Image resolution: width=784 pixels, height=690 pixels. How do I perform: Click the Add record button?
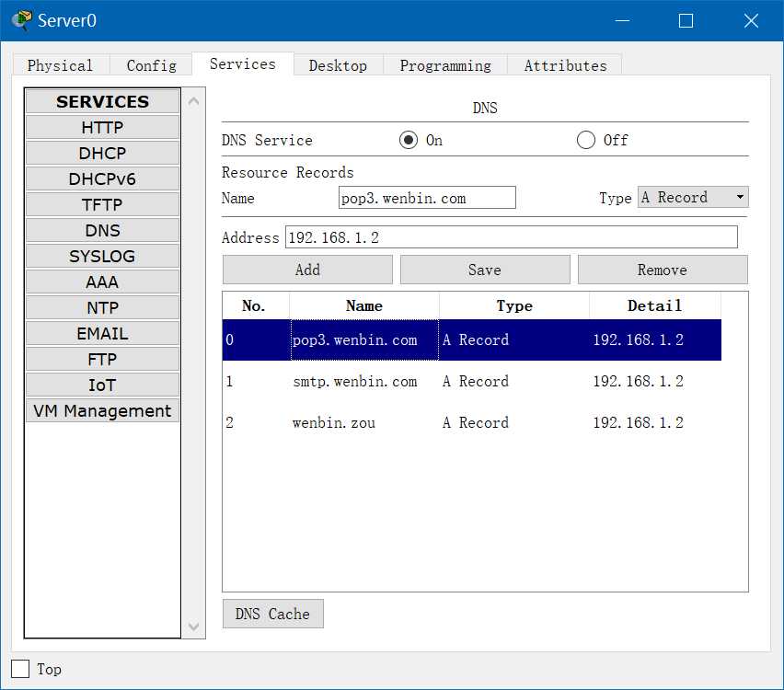click(x=307, y=270)
